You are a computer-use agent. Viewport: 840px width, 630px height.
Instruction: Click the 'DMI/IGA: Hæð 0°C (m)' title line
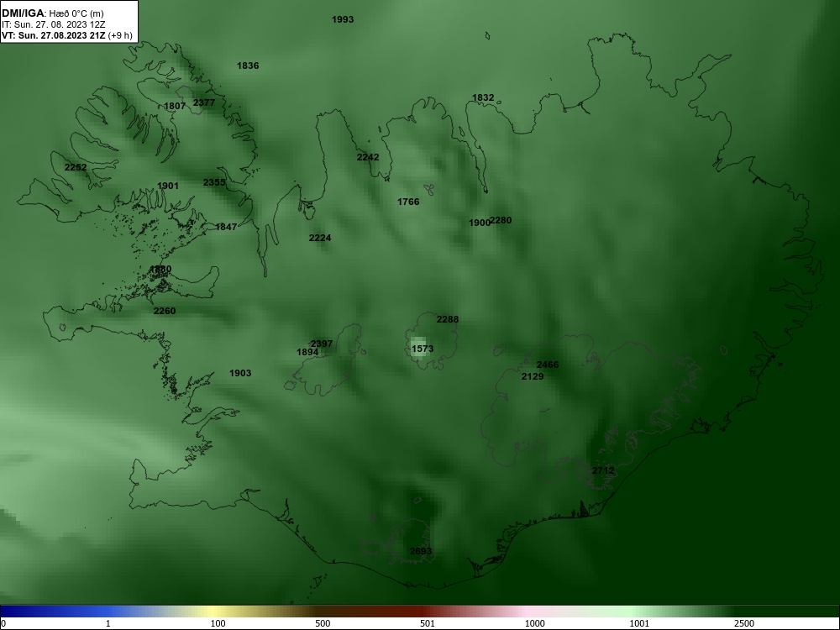52,13
